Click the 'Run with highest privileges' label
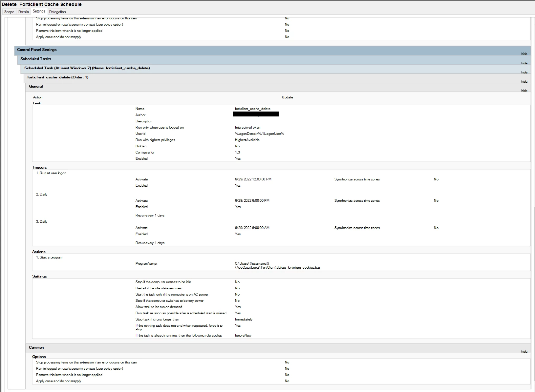Viewport: 535px width, 392px height. (155, 140)
